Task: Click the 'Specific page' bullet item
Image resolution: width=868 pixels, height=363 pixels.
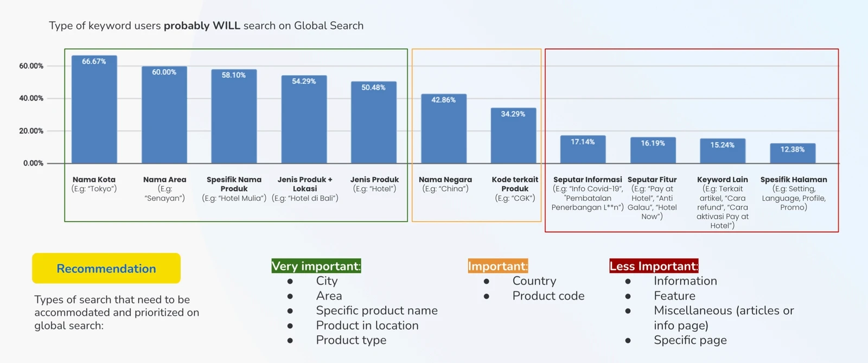Action: (x=690, y=340)
